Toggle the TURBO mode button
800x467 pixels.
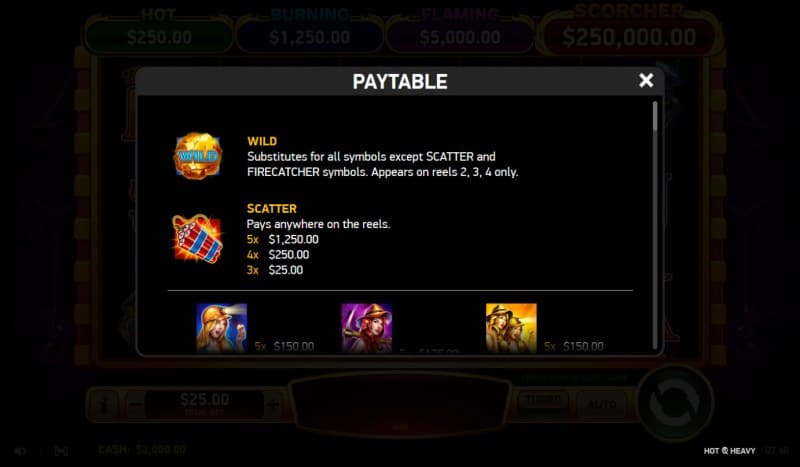(x=544, y=401)
